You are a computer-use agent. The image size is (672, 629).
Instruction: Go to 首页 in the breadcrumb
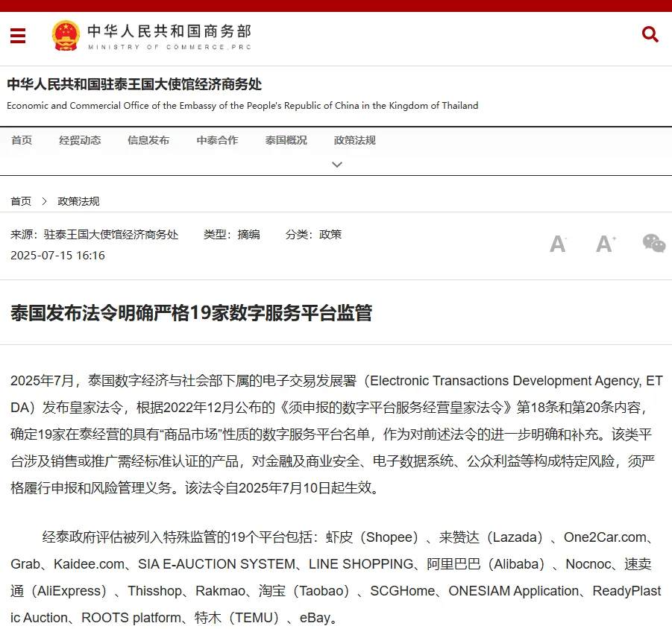click(x=21, y=201)
